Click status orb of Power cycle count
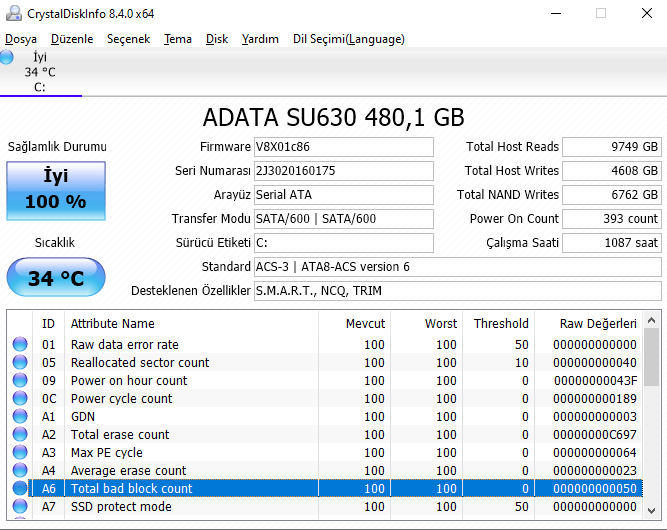This screenshot has width=667, height=530. click(20, 398)
